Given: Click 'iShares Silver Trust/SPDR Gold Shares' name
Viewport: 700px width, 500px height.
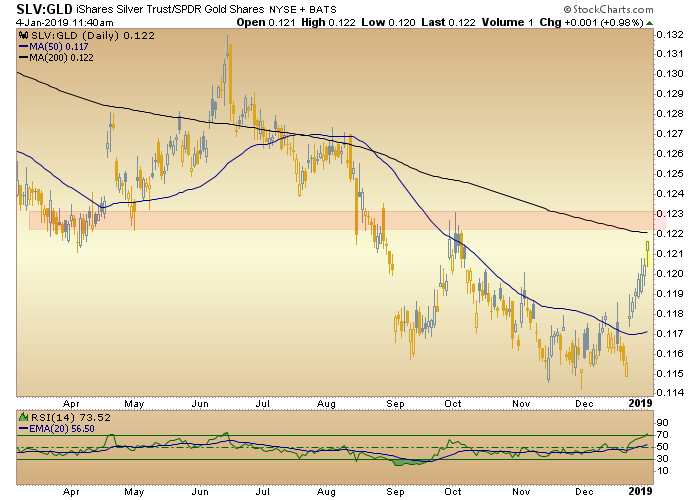Looking at the screenshot, I should click(x=171, y=9).
